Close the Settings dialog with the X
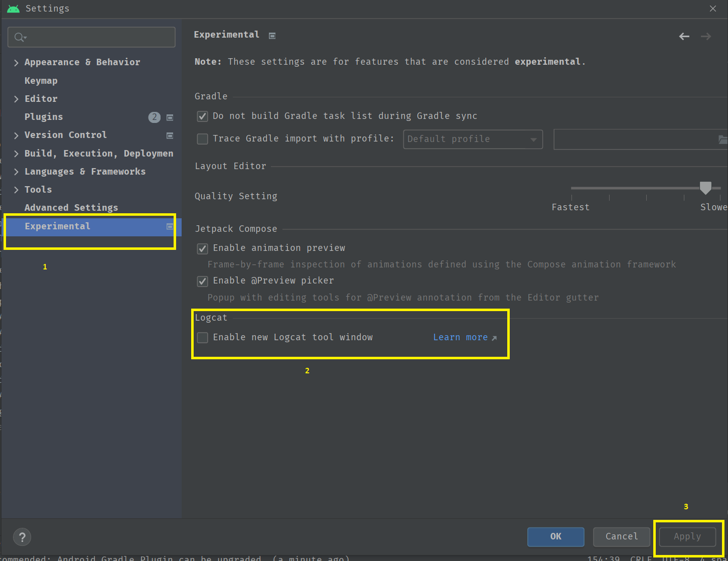The image size is (728, 561). [x=713, y=9]
